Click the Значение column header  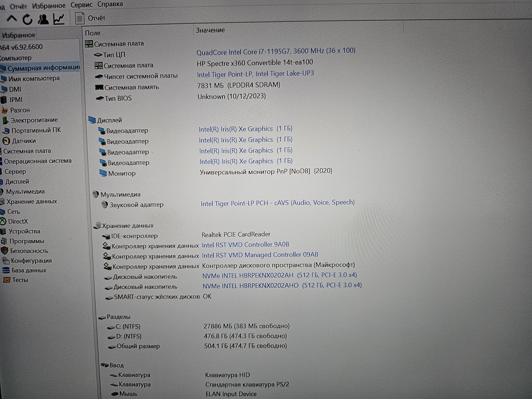pos(210,30)
